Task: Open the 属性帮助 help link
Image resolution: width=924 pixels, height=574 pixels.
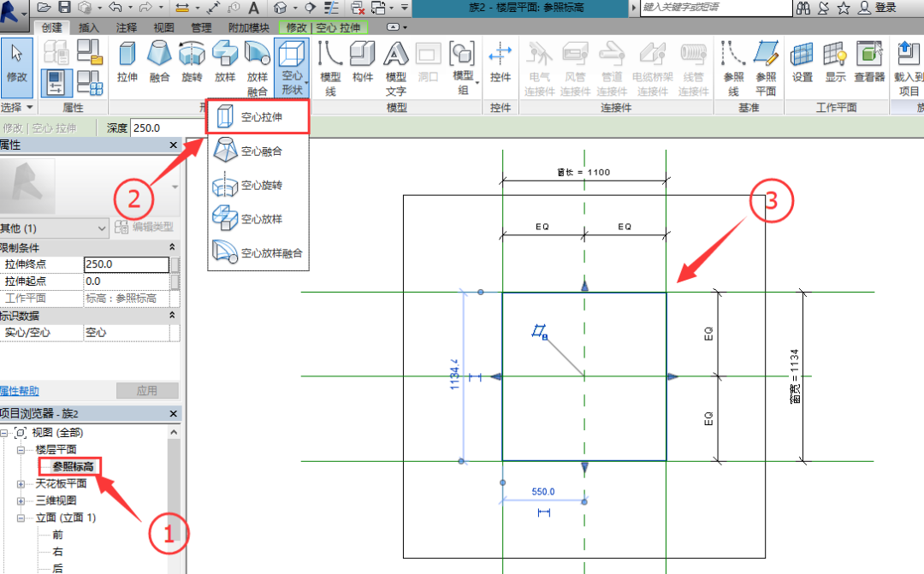Action: click(20, 391)
